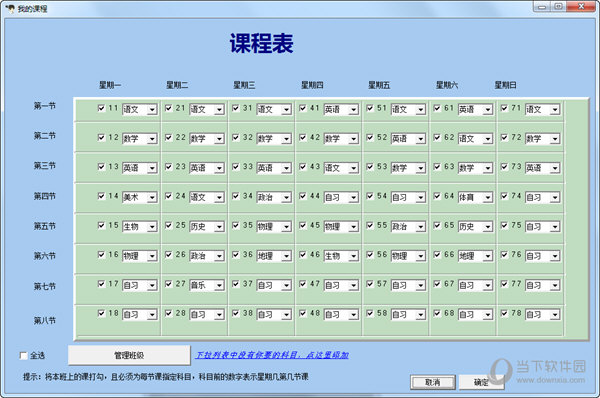Open subject dropdown for period 14
Screen dimensions: 600x398
pyautogui.click(x=152, y=197)
